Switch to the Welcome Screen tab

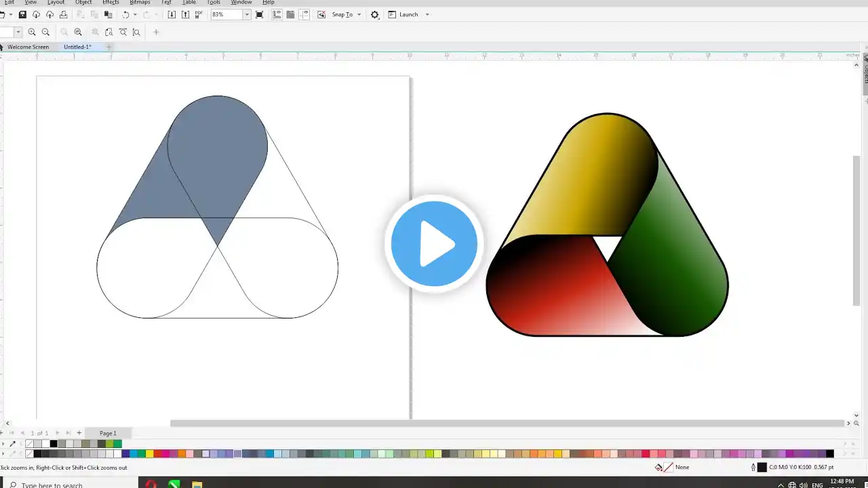28,47
